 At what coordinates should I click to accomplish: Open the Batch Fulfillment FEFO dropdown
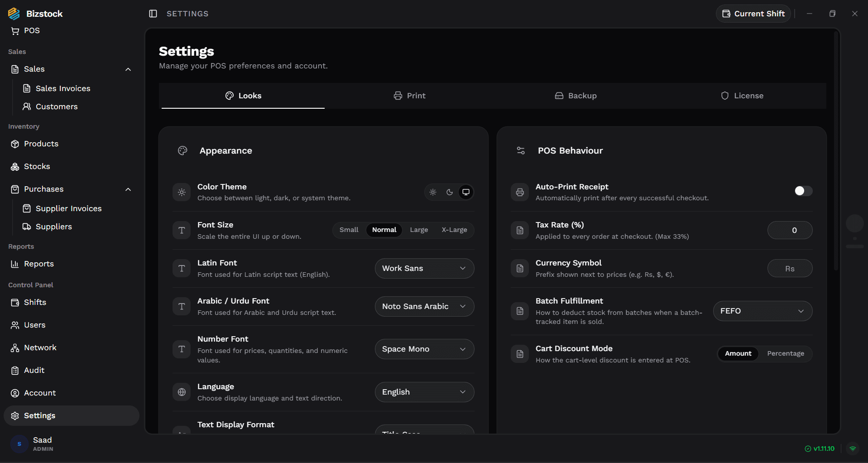pyautogui.click(x=762, y=311)
